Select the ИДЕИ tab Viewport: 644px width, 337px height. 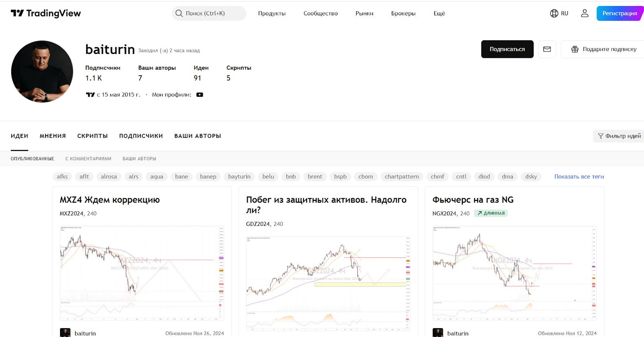[x=19, y=136]
